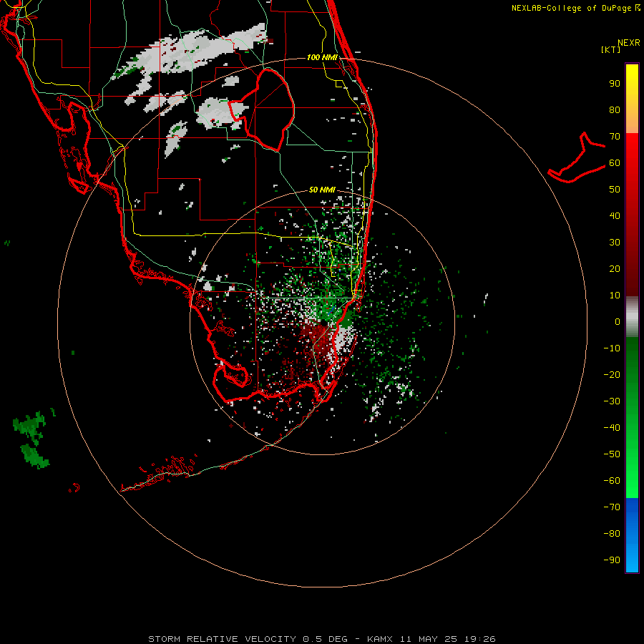Image resolution: width=644 pixels, height=644 pixels.
Task: Click the 100 NMI range ring label
Action: 322,57
